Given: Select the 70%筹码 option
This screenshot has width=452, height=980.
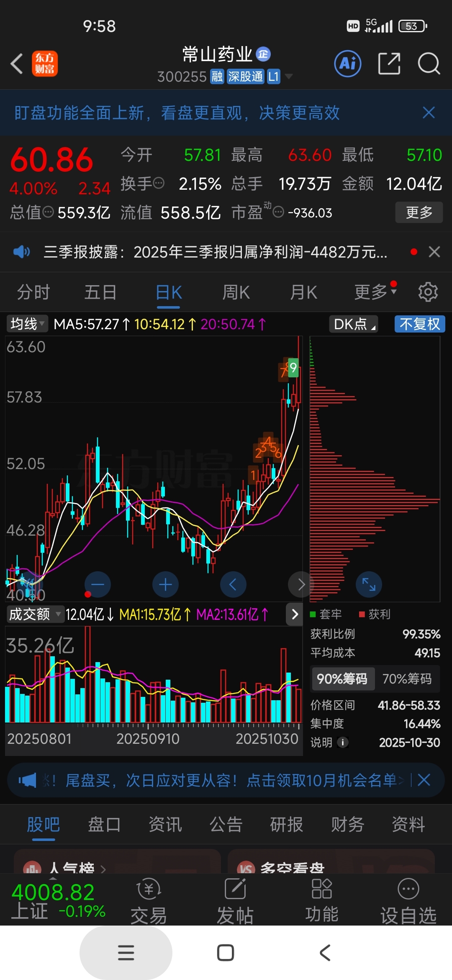Looking at the screenshot, I should (x=407, y=678).
